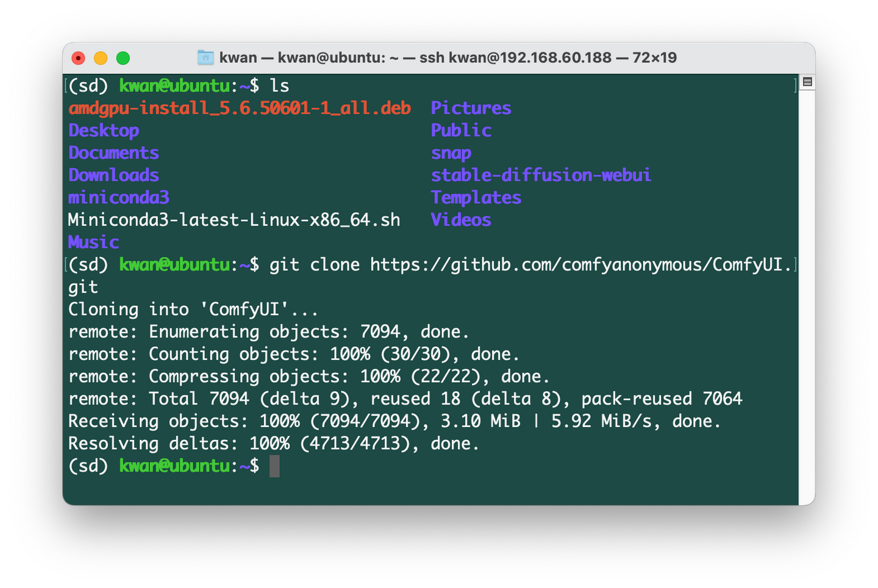Click the stable-diffusion-webui directory name
Image resolution: width=878 pixels, height=588 pixels.
[x=541, y=175]
